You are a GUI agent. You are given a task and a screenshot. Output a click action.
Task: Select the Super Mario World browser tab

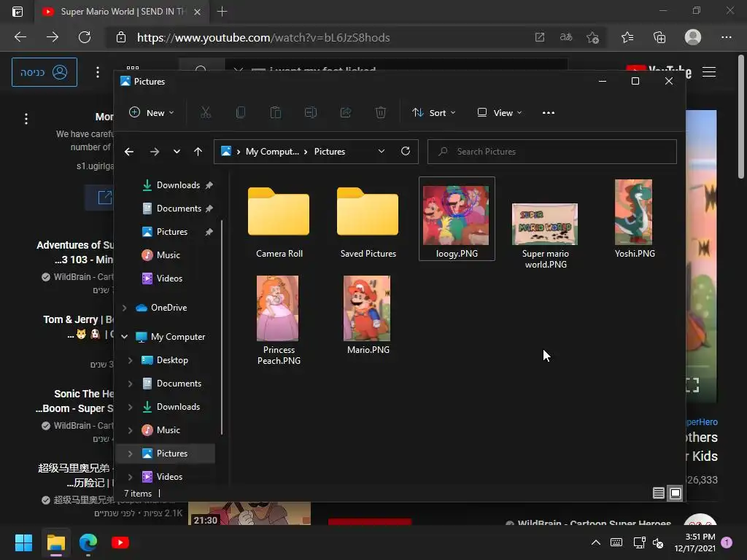click(122, 12)
